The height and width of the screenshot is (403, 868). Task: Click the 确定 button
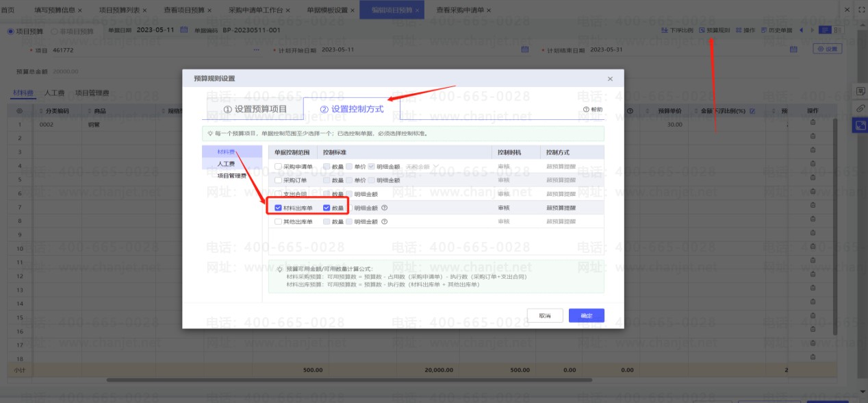click(x=587, y=315)
